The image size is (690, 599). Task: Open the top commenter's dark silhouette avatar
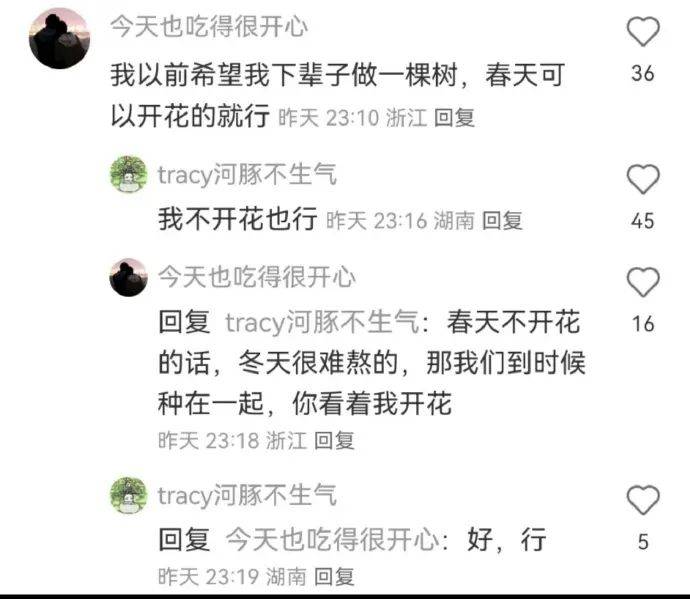click(x=59, y=38)
